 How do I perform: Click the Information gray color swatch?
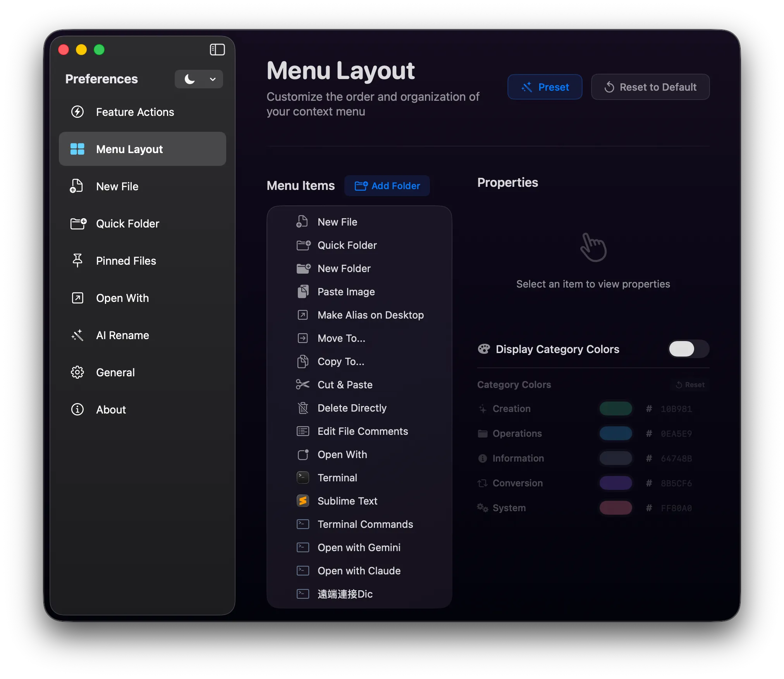[x=616, y=458]
